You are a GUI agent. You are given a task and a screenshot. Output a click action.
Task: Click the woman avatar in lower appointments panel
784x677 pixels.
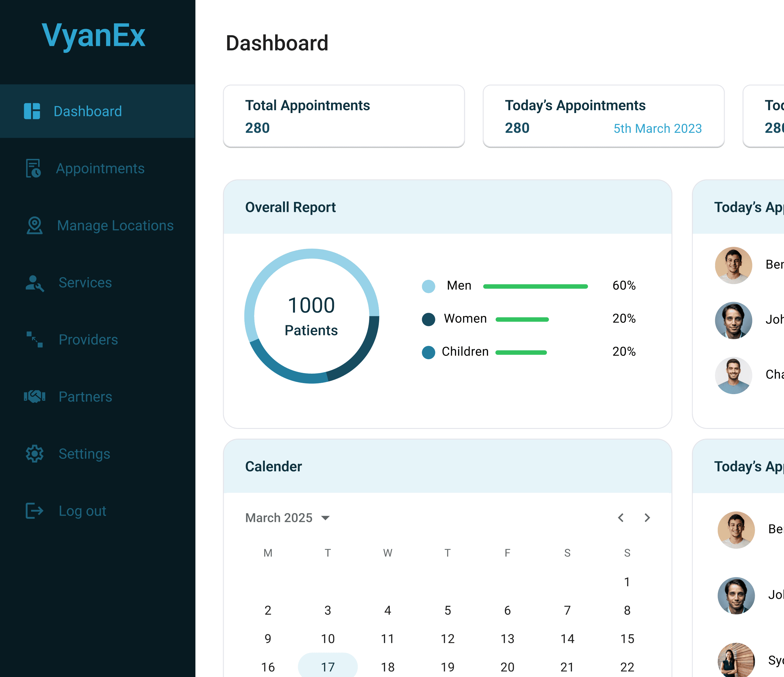pyautogui.click(x=736, y=660)
